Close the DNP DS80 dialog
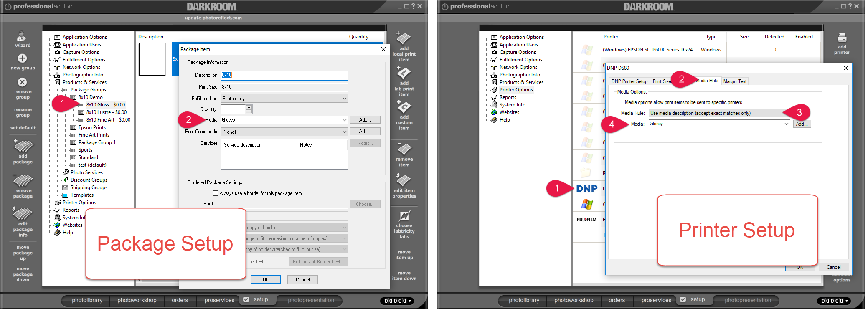This screenshot has height=309, width=868. pyautogui.click(x=845, y=68)
